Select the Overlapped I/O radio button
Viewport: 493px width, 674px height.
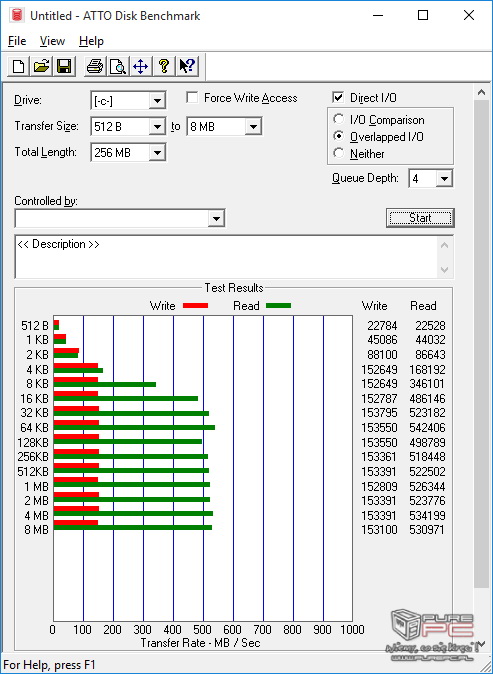coord(339,136)
